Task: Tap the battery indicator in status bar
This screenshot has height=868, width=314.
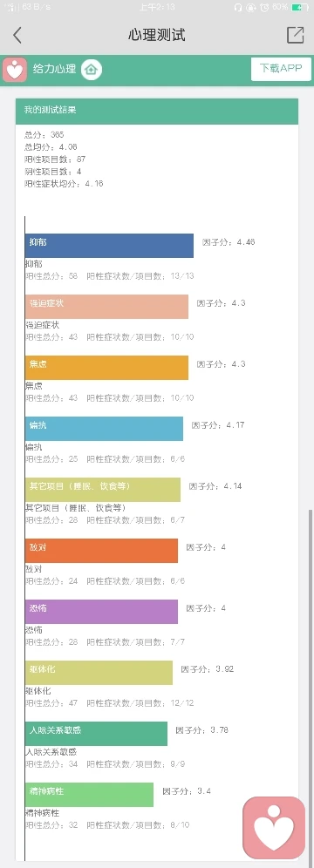Action: (299, 7)
